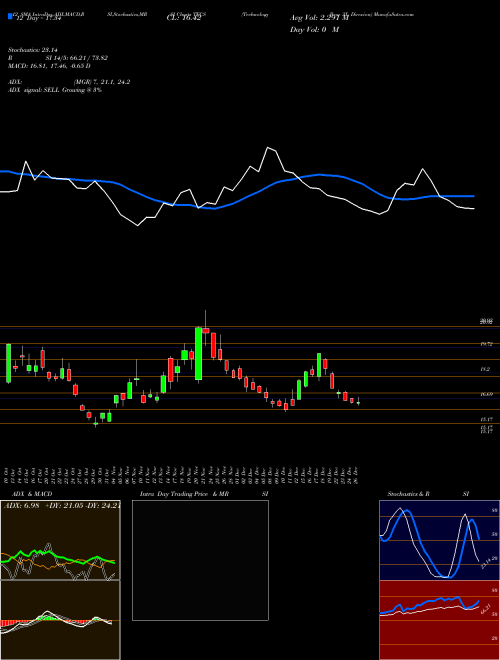Click the 'Avg Vol: 2.291 M' label

pyautogui.click(x=319, y=18)
